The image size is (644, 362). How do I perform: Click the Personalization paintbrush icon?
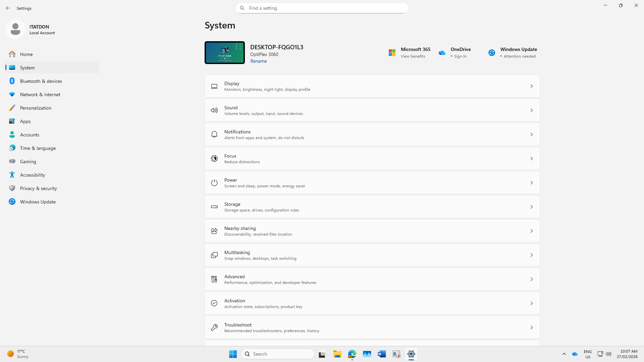tap(12, 108)
